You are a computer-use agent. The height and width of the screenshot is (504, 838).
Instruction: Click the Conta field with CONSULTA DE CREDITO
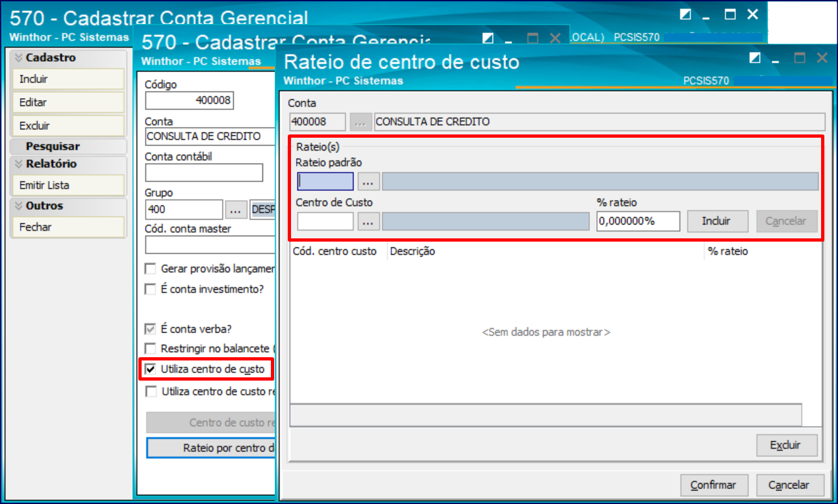click(211, 136)
